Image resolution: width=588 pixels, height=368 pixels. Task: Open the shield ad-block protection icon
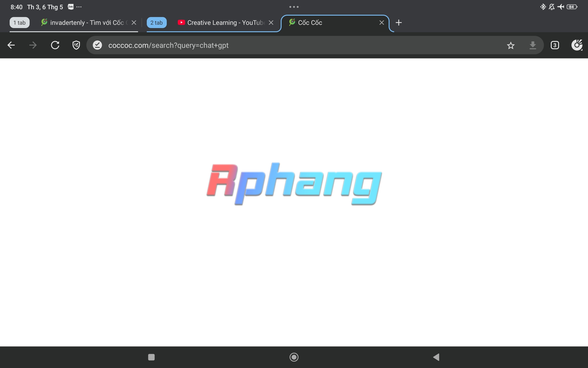coord(76,45)
